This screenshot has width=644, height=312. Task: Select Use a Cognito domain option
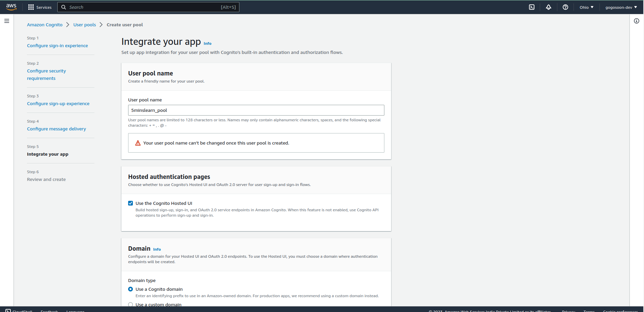click(x=130, y=289)
